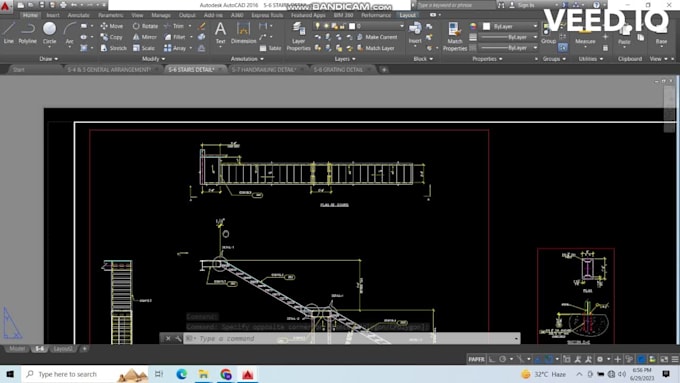The image size is (680, 383).
Task: Expand the Annotation panel
Action: pyautogui.click(x=247, y=59)
